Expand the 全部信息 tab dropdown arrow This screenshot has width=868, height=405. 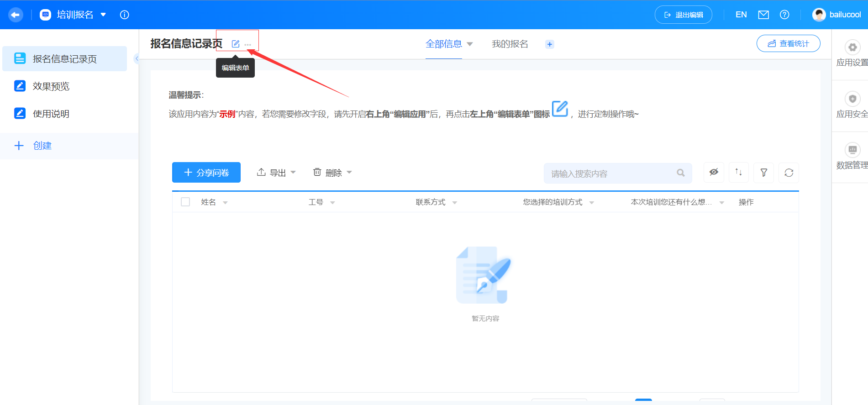[470, 44]
